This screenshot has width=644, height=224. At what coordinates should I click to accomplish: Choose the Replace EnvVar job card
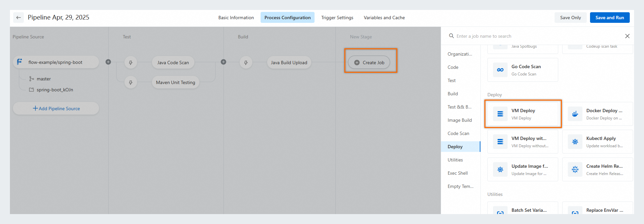[598, 208]
